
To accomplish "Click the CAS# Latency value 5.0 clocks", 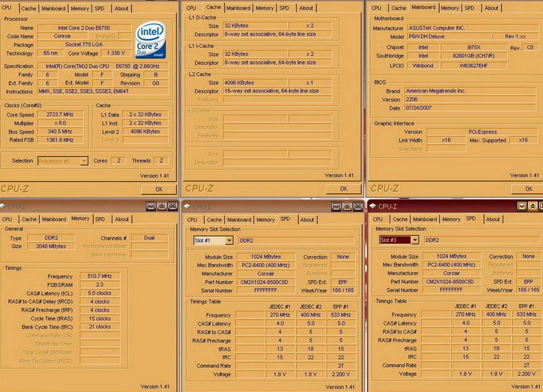I will (100, 293).
